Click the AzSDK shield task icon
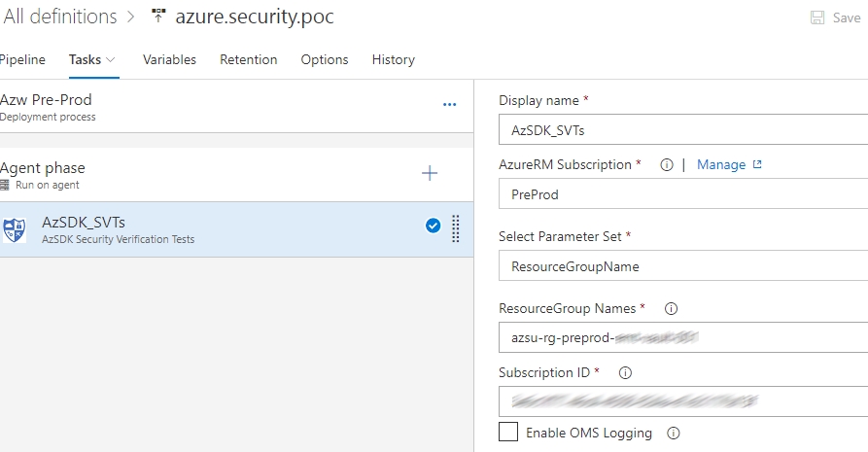 pyautogui.click(x=15, y=229)
